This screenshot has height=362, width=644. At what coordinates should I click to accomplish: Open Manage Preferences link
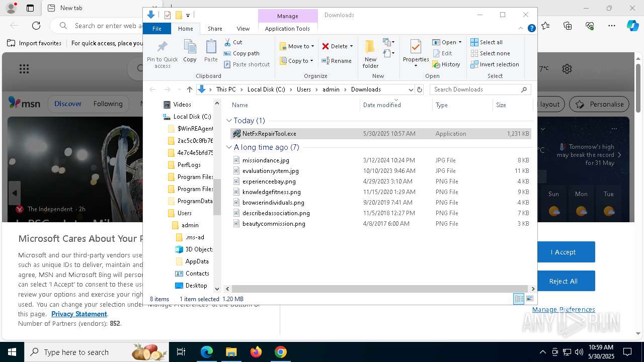pyautogui.click(x=563, y=309)
